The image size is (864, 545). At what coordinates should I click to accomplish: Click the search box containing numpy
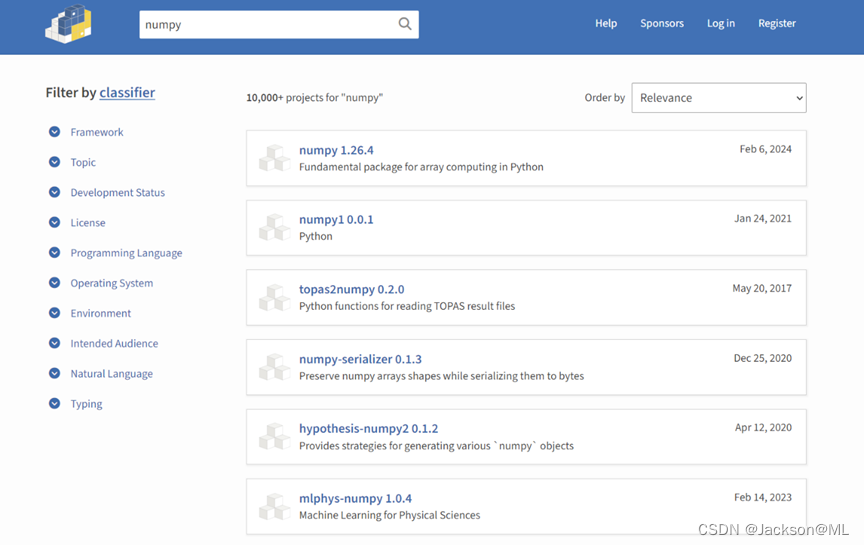pyautogui.click(x=279, y=24)
